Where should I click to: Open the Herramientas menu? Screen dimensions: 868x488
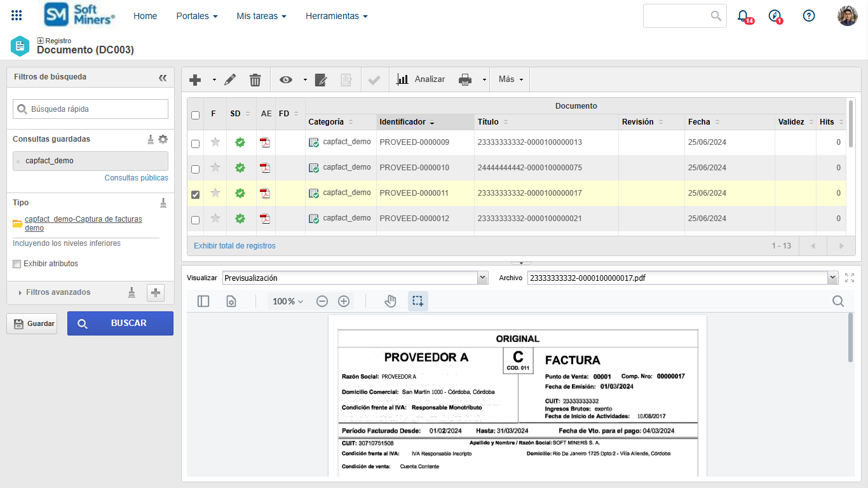coord(336,16)
